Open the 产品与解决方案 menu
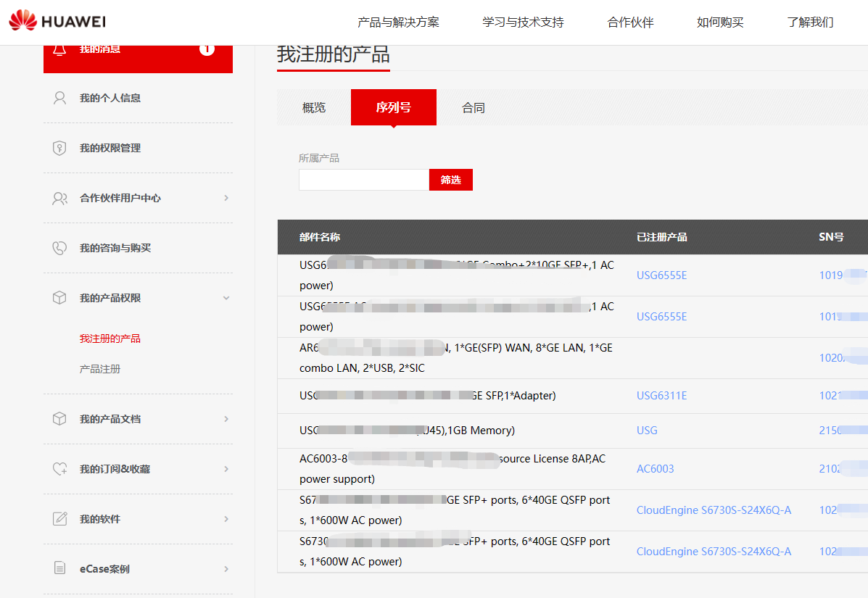This screenshot has width=868, height=598. click(x=398, y=22)
